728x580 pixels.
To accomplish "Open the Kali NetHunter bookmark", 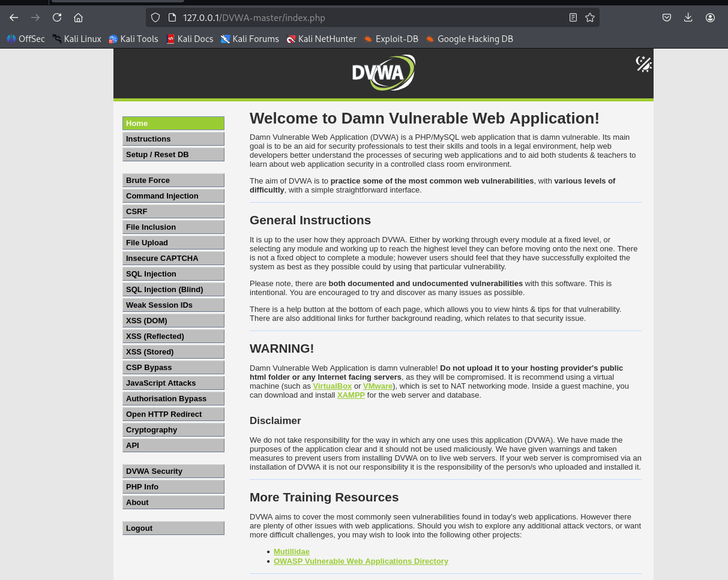I will click(x=322, y=39).
